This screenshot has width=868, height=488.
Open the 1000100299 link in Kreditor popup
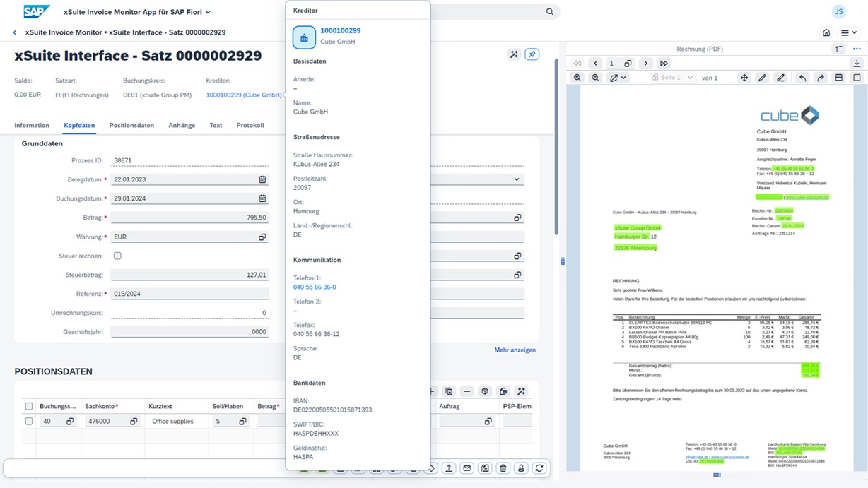pyautogui.click(x=340, y=30)
